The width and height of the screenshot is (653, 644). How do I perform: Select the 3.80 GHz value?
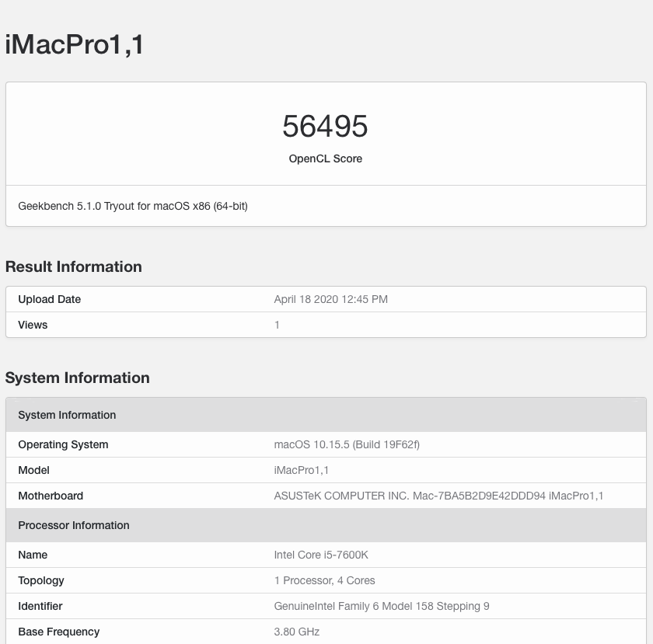tap(296, 632)
